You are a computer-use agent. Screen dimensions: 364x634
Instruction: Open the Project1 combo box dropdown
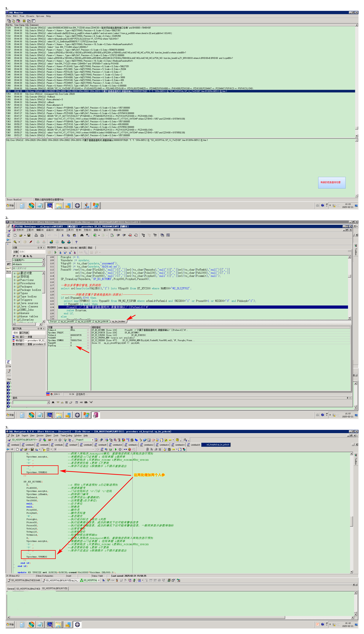[92, 440]
